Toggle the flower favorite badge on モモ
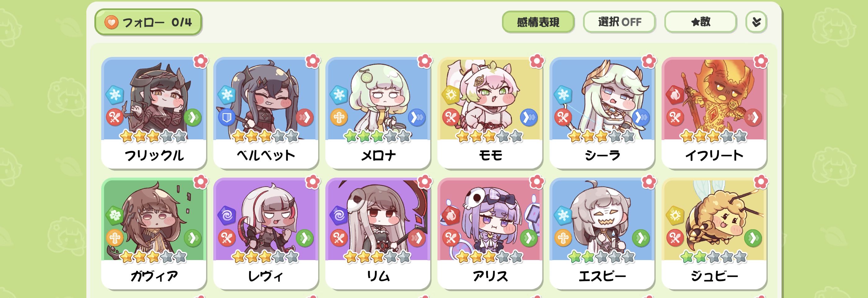Image resolution: width=868 pixels, height=298 pixels. 536,61
